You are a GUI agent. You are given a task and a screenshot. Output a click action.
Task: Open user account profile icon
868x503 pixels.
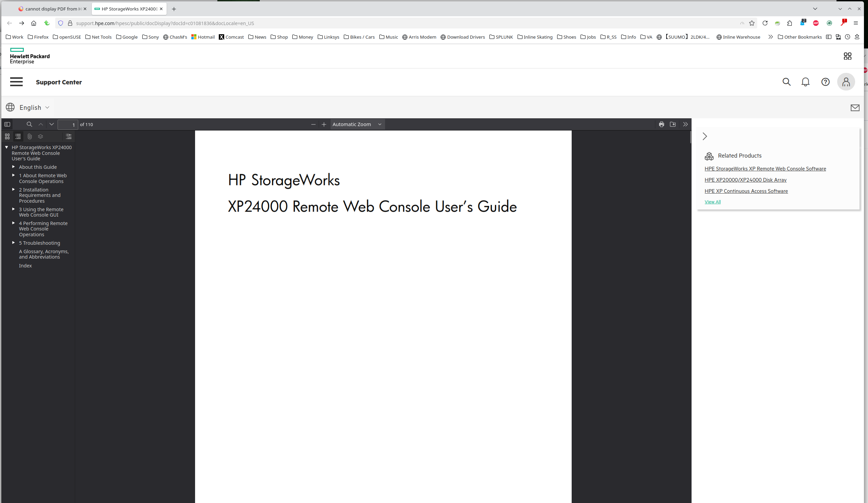coord(846,82)
